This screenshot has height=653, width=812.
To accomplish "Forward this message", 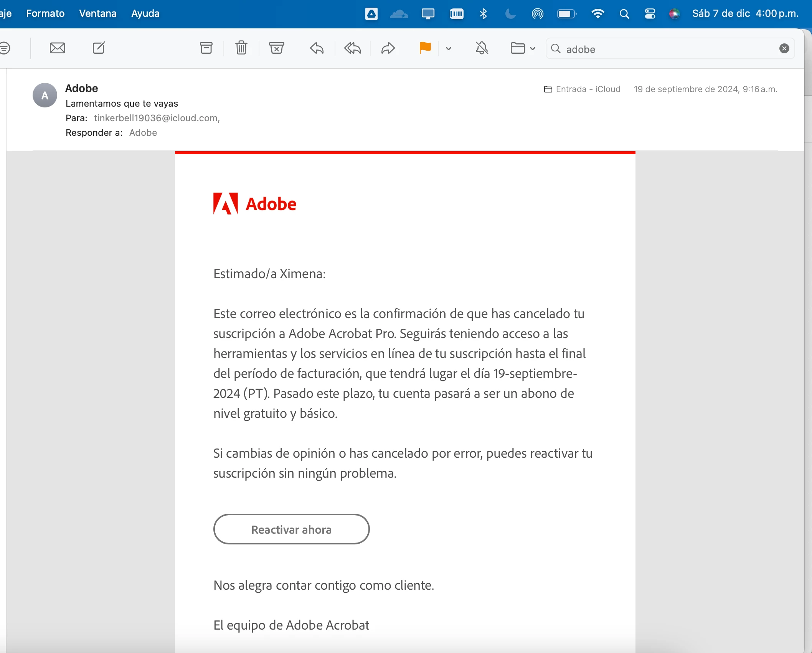I will (x=388, y=48).
